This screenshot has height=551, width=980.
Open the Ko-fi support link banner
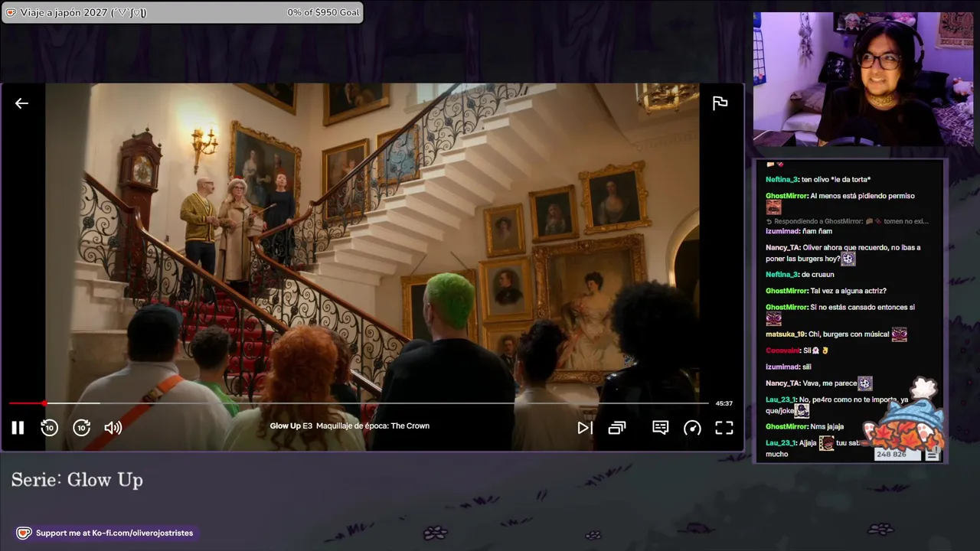(x=106, y=533)
